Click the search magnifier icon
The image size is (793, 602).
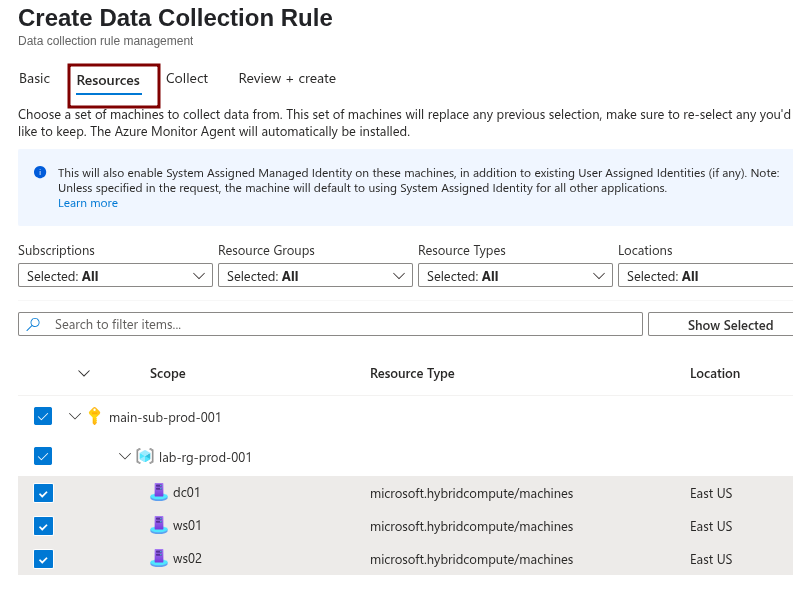coord(33,324)
